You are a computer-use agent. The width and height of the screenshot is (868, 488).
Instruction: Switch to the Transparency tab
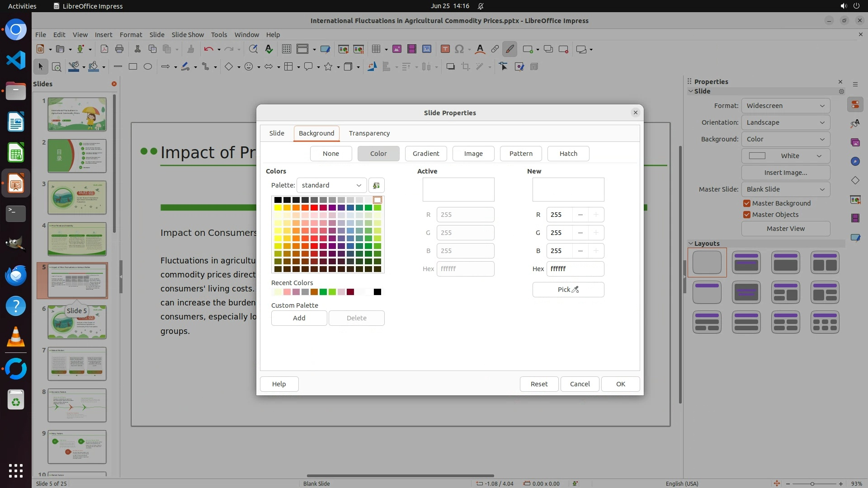pos(369,133)
